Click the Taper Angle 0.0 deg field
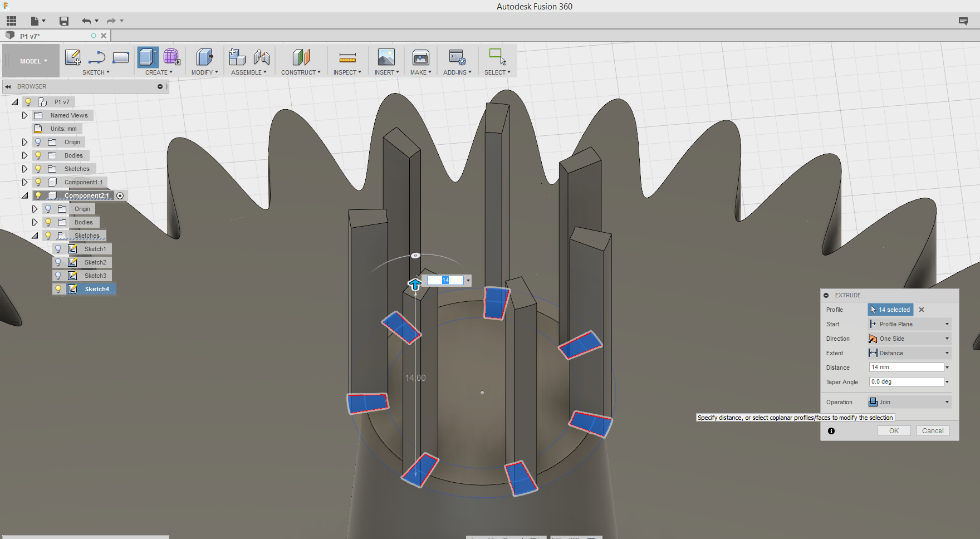Screen dimensions: 980x539 pos(906,381)
